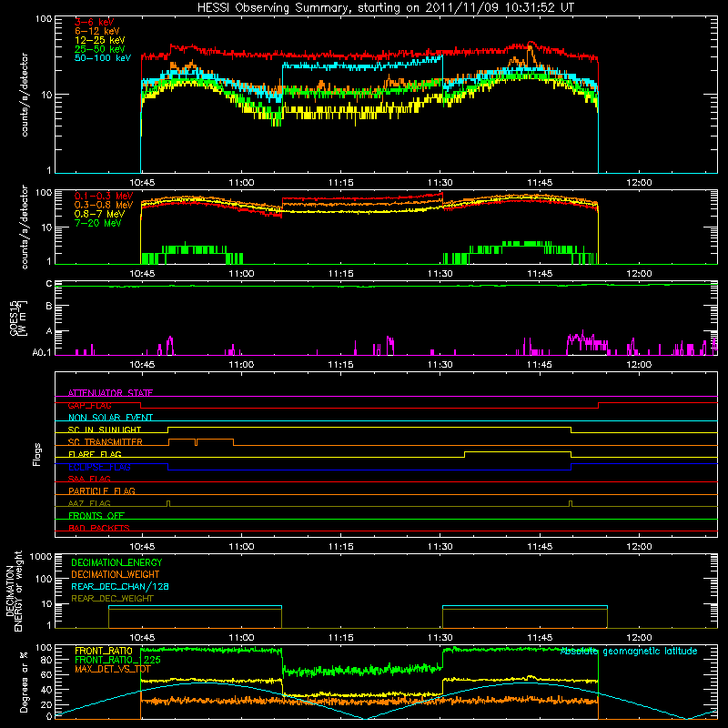
Task: Select the GAP_FLAG label
Action: click(89, 406)
